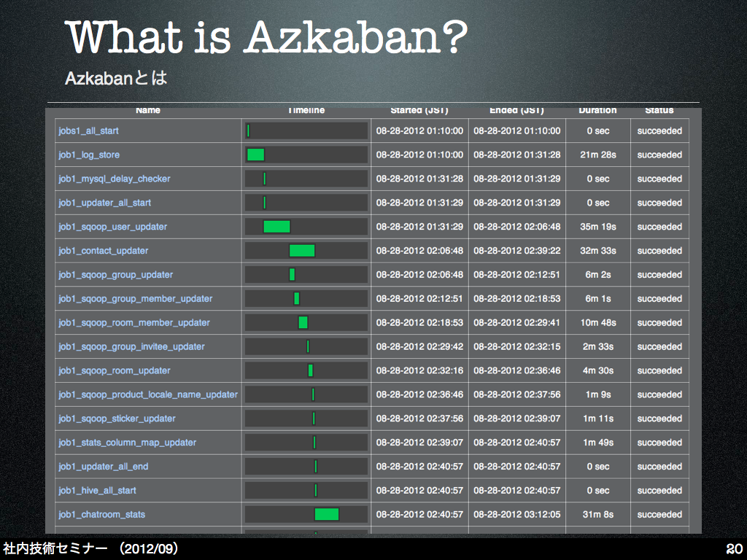747x560 pixels.
Task: Click end time '08-28-2012 02:12:51'
Action: tap(517, 275)
